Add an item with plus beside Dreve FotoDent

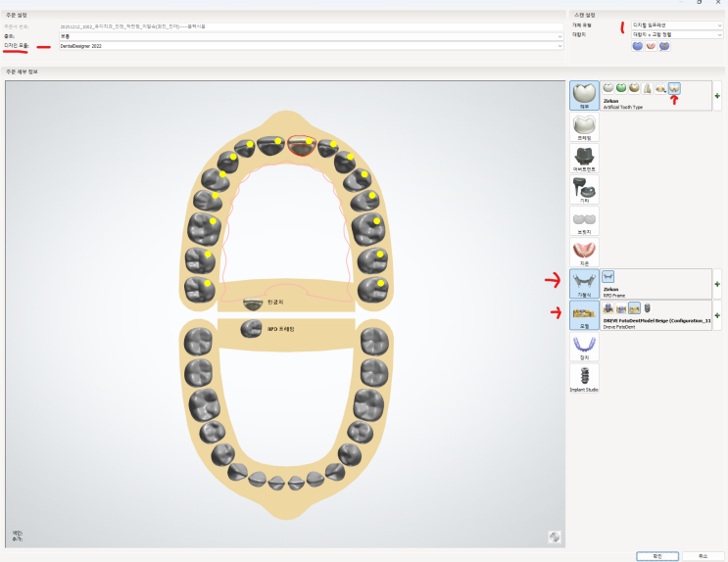(x=717, y=315)
